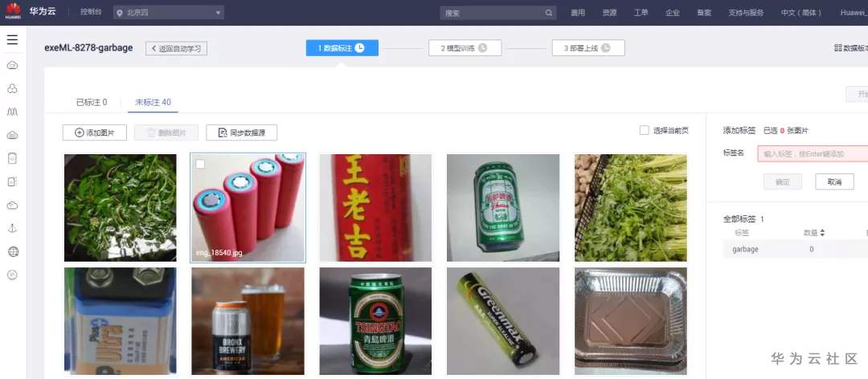868x379 pixels.
Task: Click the Huawei logo
Action: pos(13,11)
